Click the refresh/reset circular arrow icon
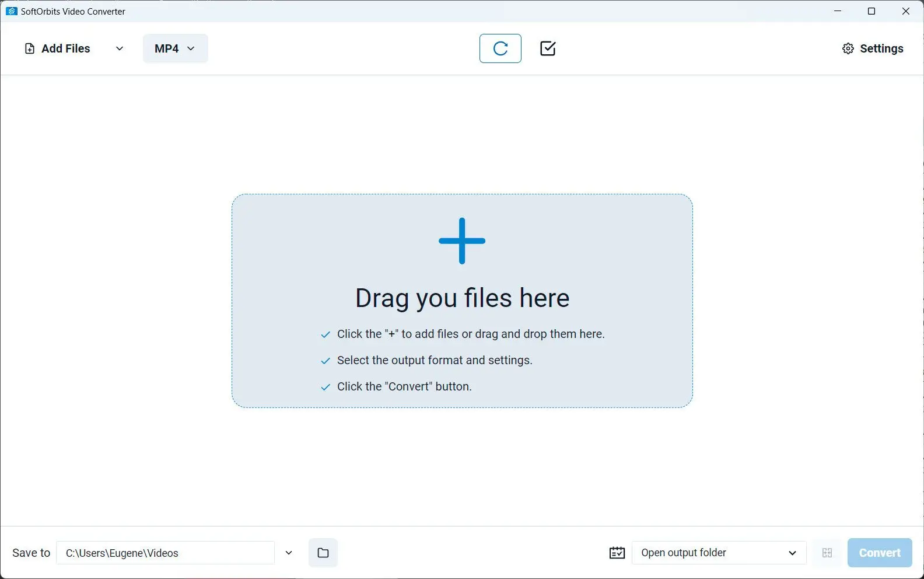The image size is (924, 579). point(501,48)
